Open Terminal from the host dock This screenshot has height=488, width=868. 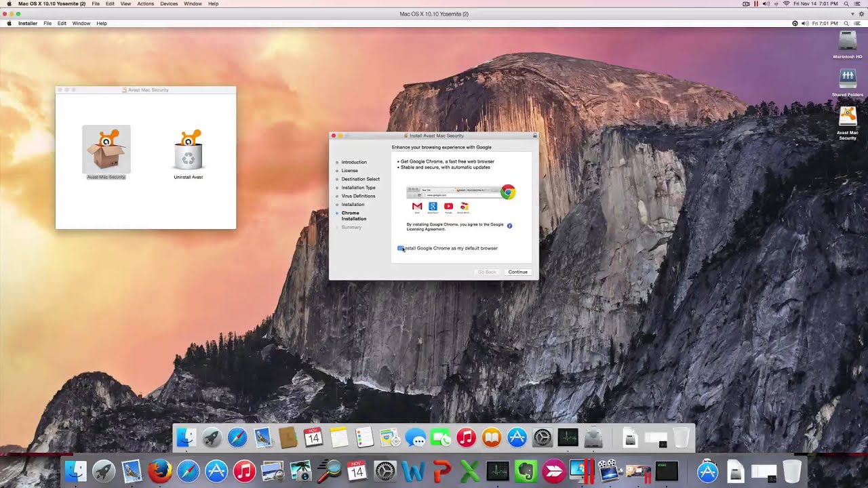click(x=667, y=471)
